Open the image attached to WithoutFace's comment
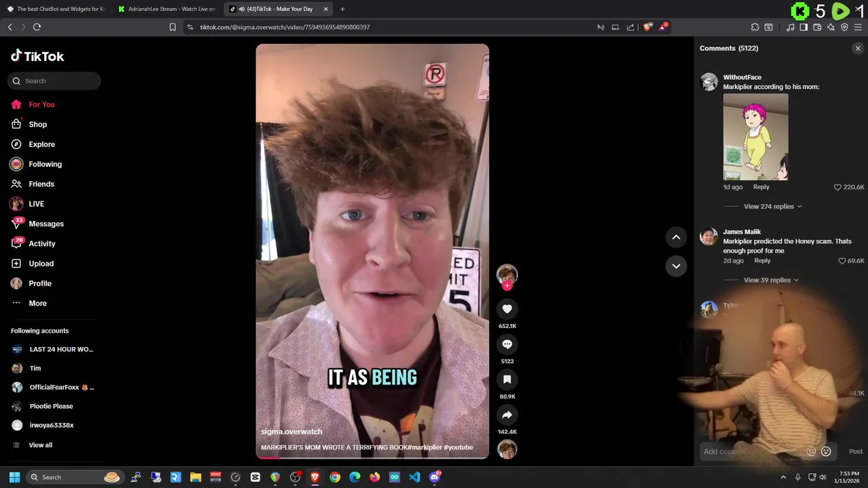The width and height of the screenshot is (868, 488). point(755,137)
